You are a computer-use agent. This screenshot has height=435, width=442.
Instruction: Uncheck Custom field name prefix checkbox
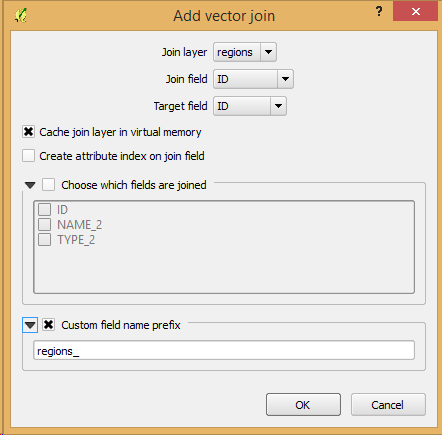coord(49,325)
